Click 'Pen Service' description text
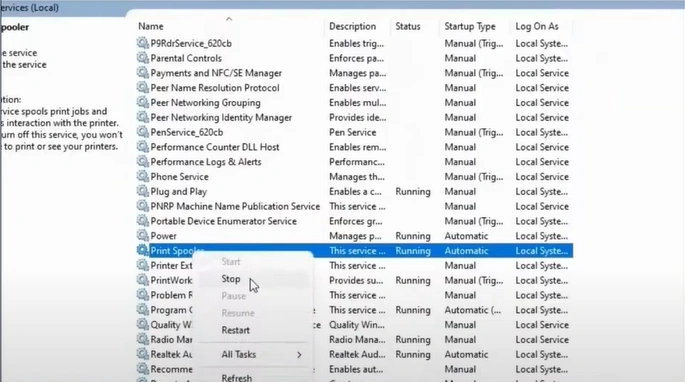This screenshot has width=685, height=382. (x=353, y=132)
